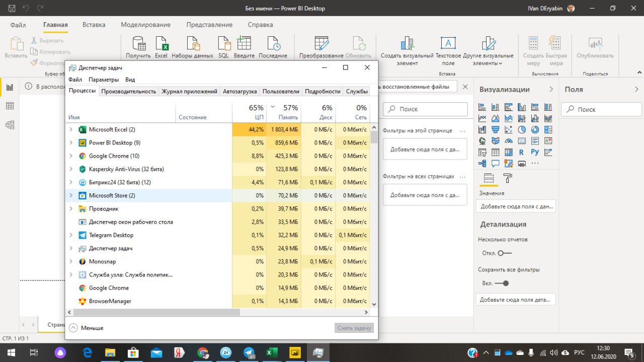Sort processes by Память column header

pyautogui.click(x=284, y=112)
